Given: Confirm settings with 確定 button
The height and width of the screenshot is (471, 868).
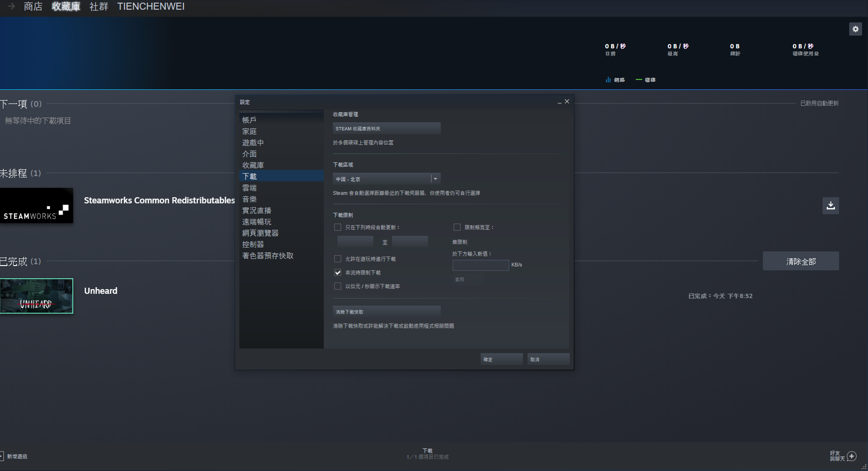Looking at the screenshot, I should (501, 359).
